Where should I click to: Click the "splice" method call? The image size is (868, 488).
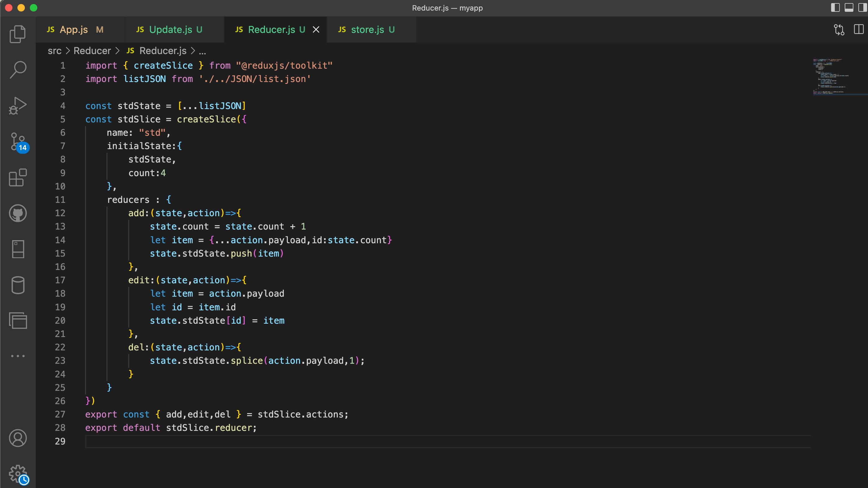point(247,361)
